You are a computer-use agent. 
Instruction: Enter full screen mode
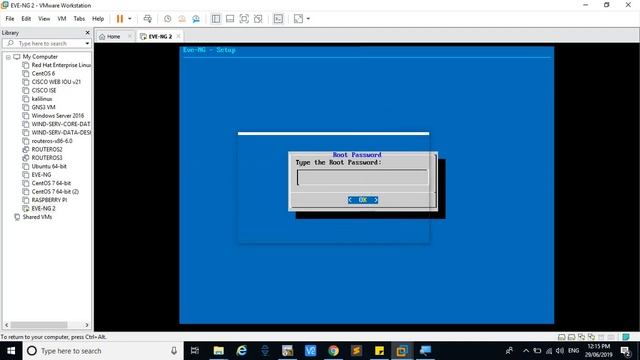pyautogui.click(x=244, y=19)
